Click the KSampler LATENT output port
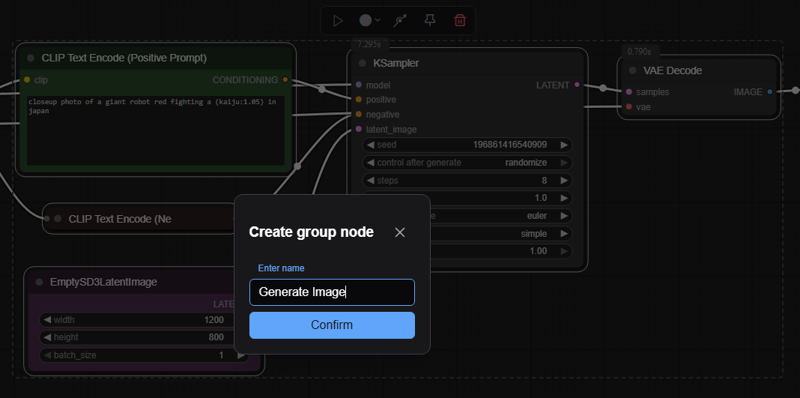This screenshot has width=800, height=398. click(577, 85)
